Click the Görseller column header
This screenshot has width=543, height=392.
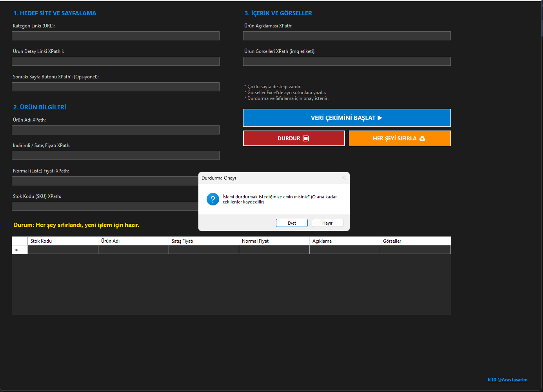click(x=416, y=241)
